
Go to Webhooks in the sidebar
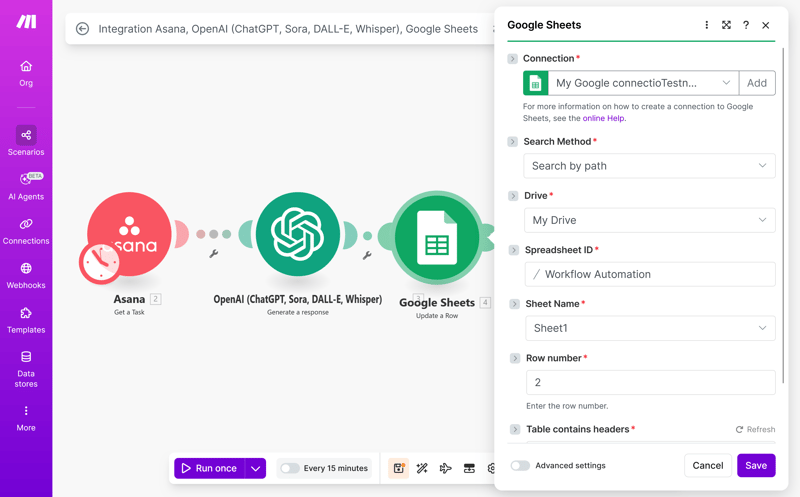point(26,275)
